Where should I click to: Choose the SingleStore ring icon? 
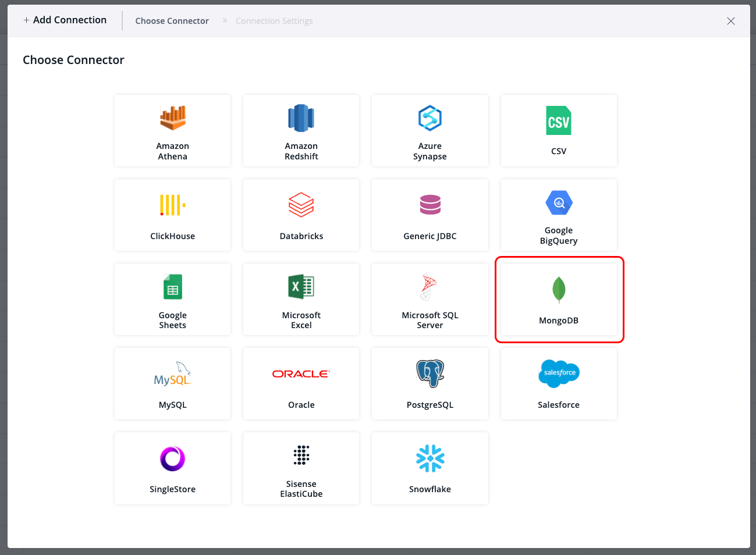tap(173, 458)
